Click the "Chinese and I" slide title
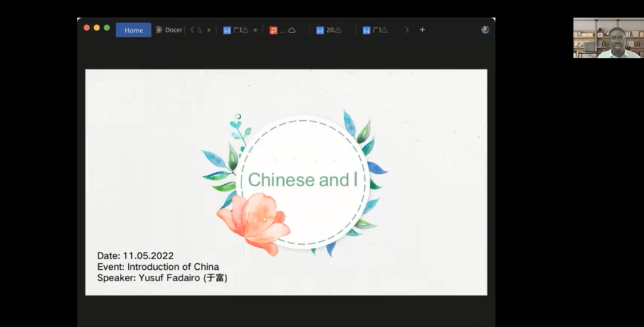This screenshot has width=644, height=327. coord(302,180)
